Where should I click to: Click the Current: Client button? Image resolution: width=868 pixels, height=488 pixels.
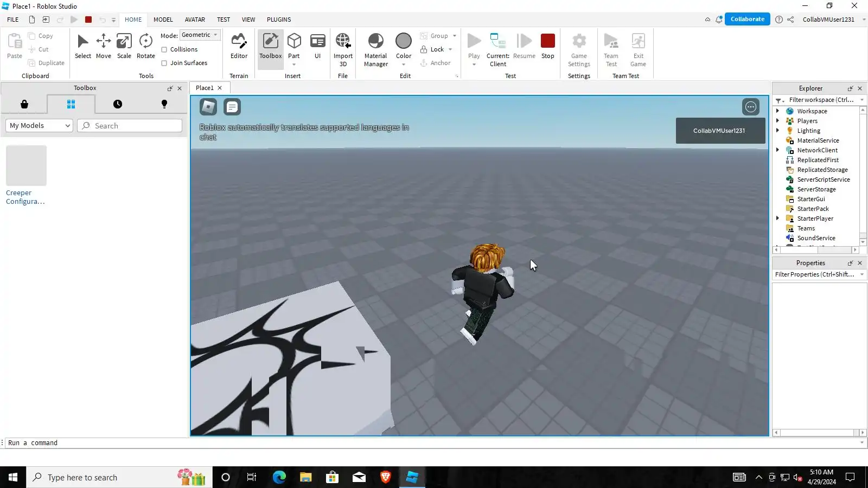coord(497,50)
